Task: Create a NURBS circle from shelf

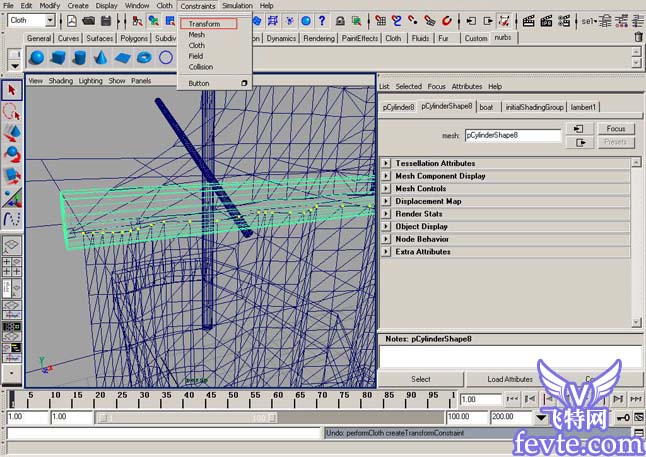Action: point(166,57)
